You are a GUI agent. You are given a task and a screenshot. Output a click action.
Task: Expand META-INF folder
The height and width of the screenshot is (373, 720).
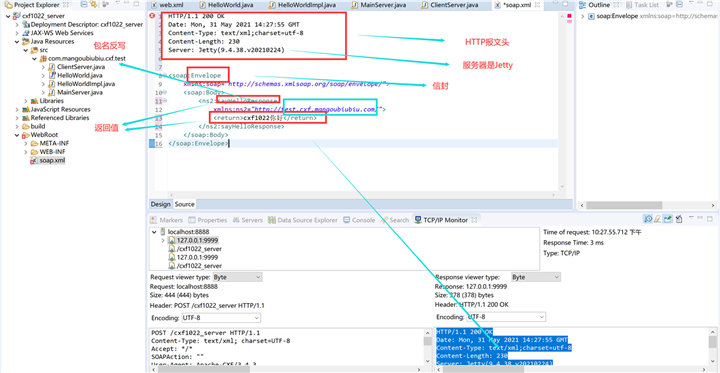(25, 143)
